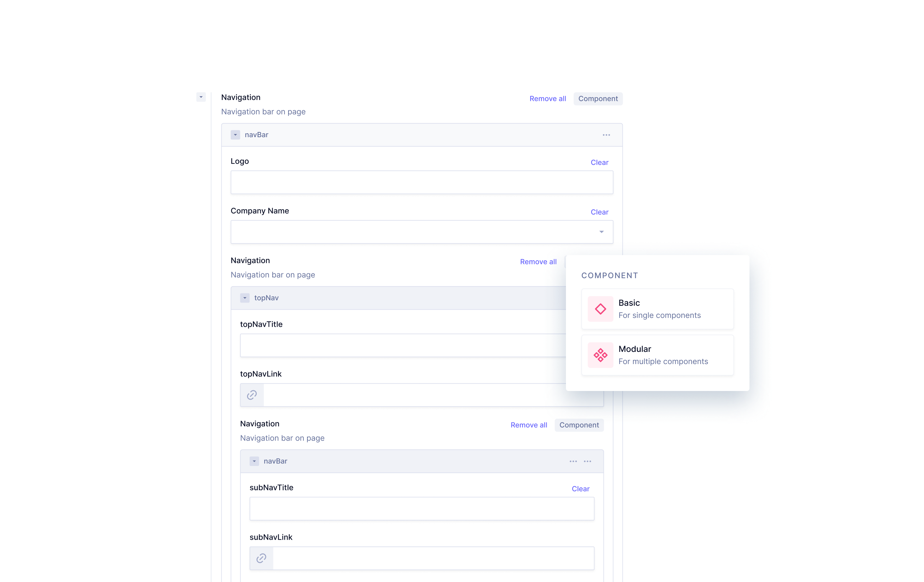Click the second ellipsis icon on navBar
Screen dimensions: 924x582
tap(587, 461)
